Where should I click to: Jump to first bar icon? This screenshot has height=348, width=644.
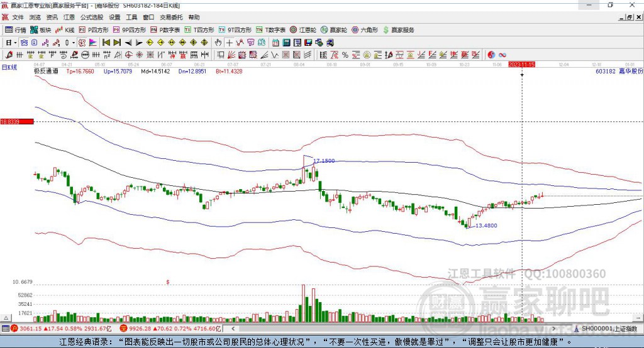106,43
